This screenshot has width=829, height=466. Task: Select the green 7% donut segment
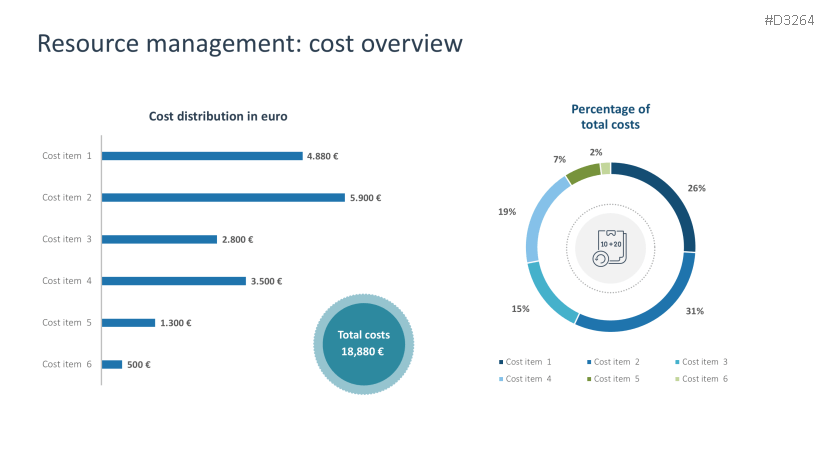tap(582, 174)
